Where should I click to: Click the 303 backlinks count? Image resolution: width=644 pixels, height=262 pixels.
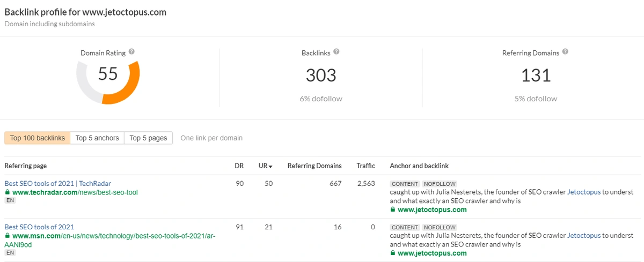click(x=321, y=76)
